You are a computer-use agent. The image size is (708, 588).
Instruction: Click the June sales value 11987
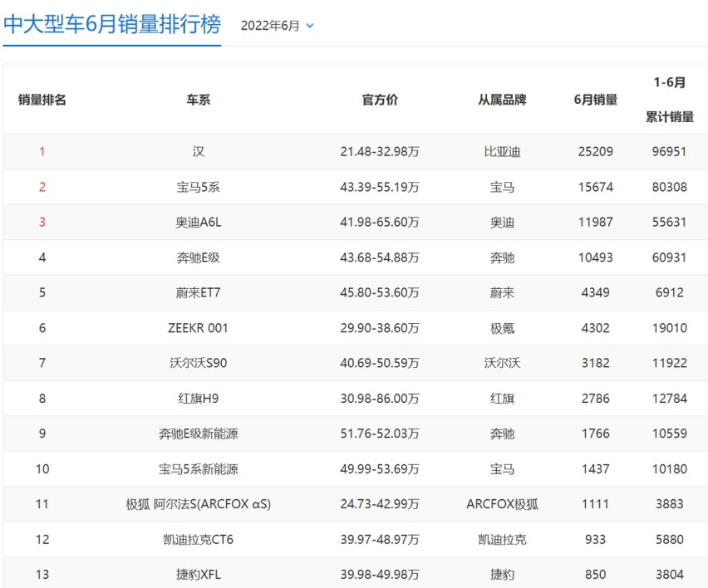coord(596,222)
